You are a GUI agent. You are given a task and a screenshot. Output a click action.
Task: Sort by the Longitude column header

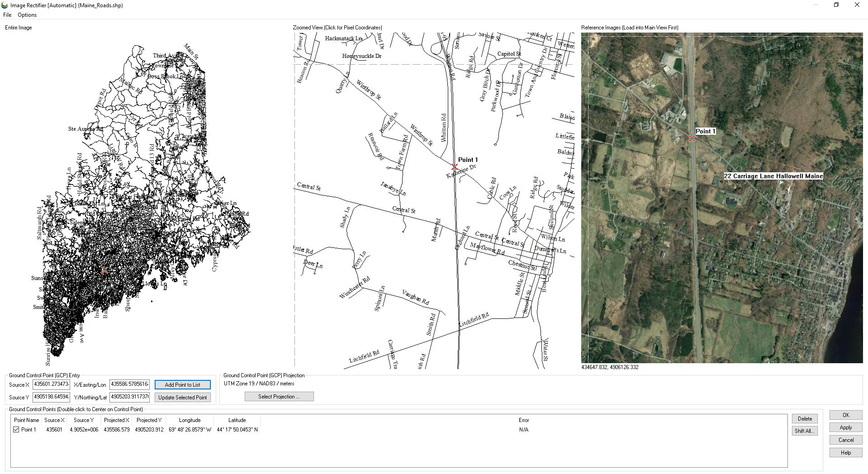point(190,420)
